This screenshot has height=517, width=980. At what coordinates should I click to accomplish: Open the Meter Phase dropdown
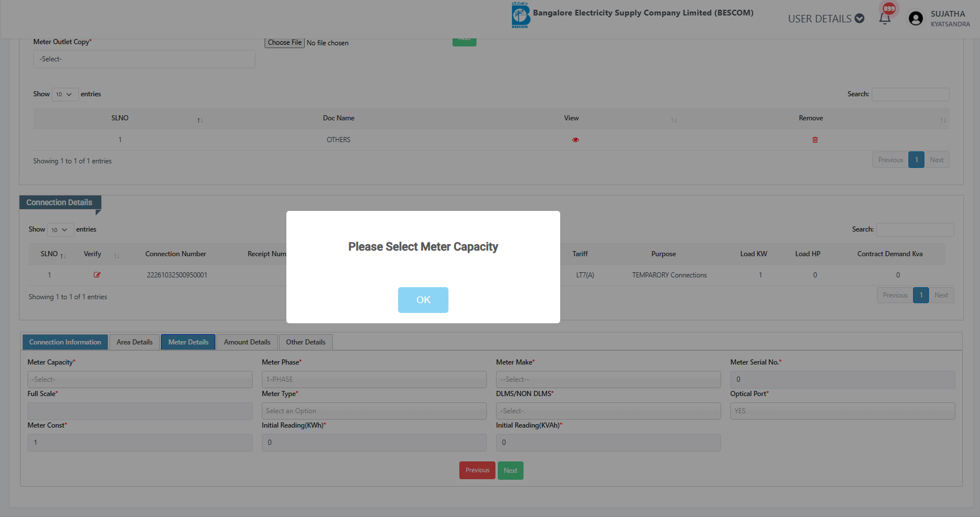click(x=374, y=379)
